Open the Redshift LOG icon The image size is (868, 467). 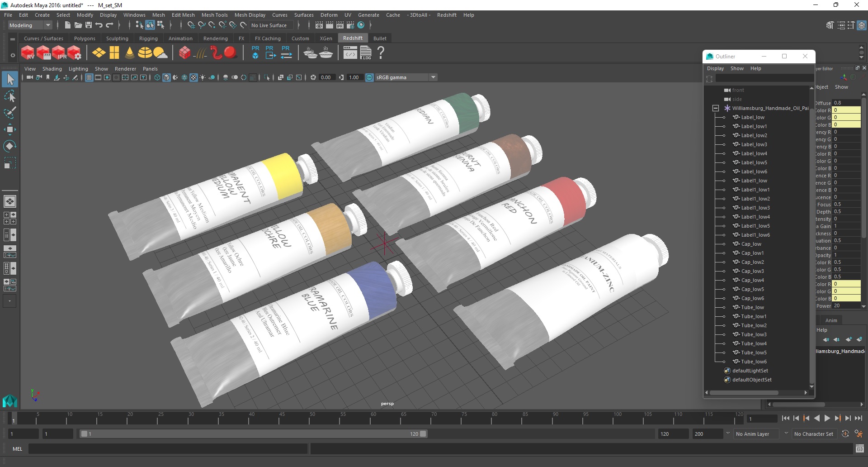click(x=366, y=53)
